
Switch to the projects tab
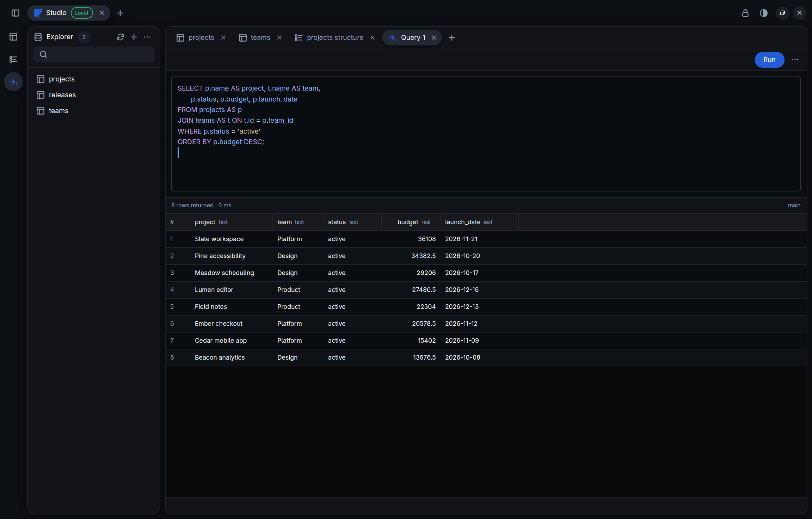[201, 38]
